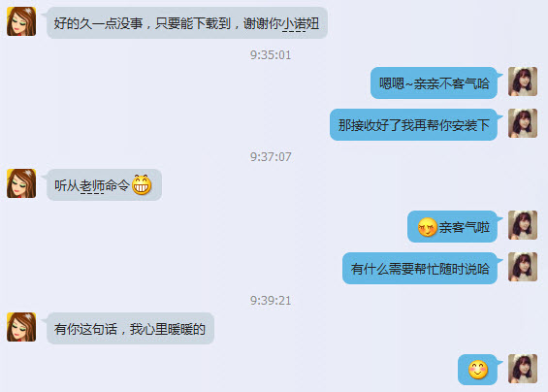Select the message 有你这句话,我心里暖暖的

130,328
